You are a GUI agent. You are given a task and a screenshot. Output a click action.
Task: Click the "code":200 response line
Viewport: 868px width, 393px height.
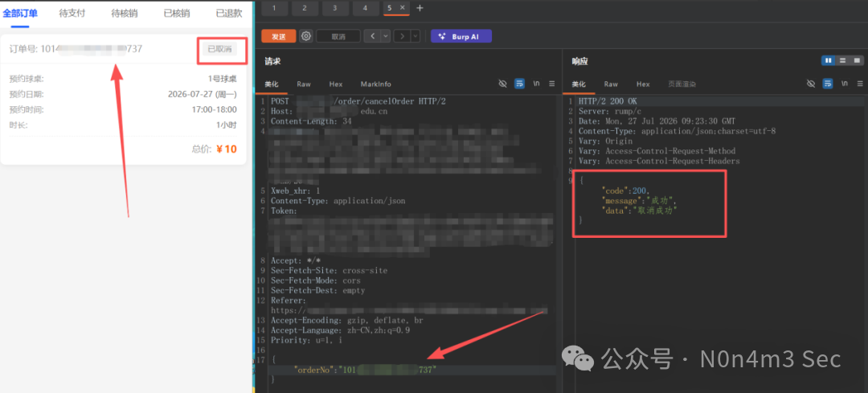click(x=626, y=190)
